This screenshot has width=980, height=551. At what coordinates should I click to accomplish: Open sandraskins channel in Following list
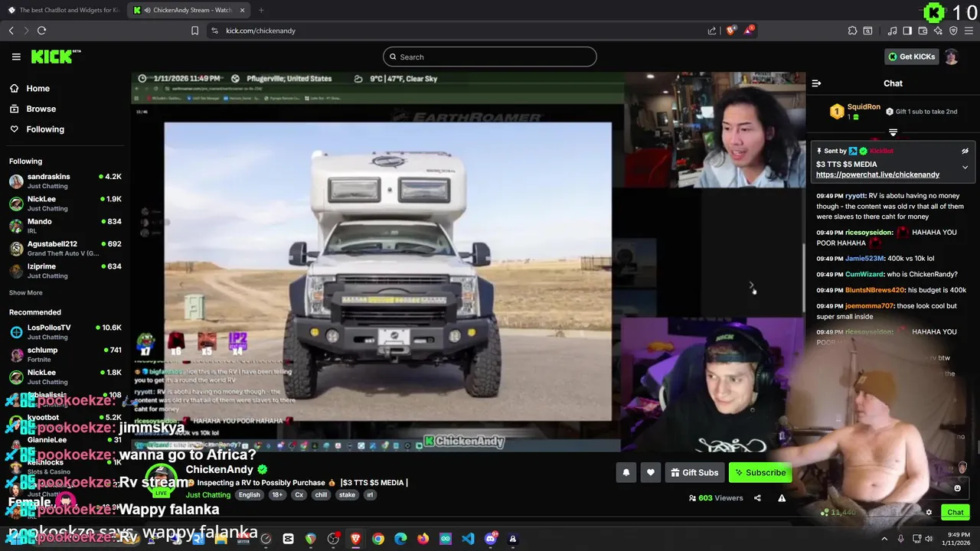pyautogui.click(x=65, y=181)
